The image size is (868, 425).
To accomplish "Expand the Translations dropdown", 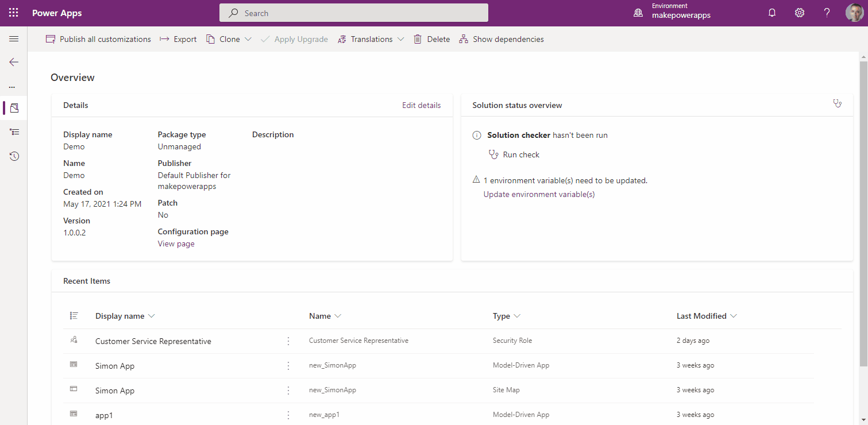I will (x=400, y=39).
